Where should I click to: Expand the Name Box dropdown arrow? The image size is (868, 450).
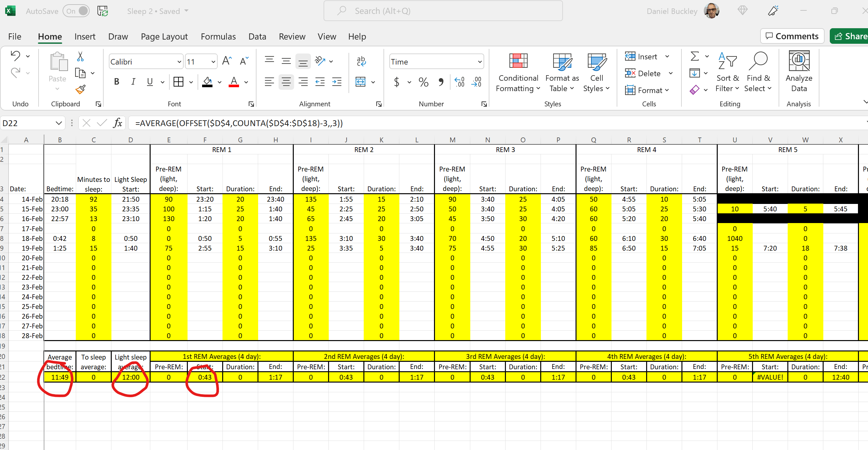[59, 123]
